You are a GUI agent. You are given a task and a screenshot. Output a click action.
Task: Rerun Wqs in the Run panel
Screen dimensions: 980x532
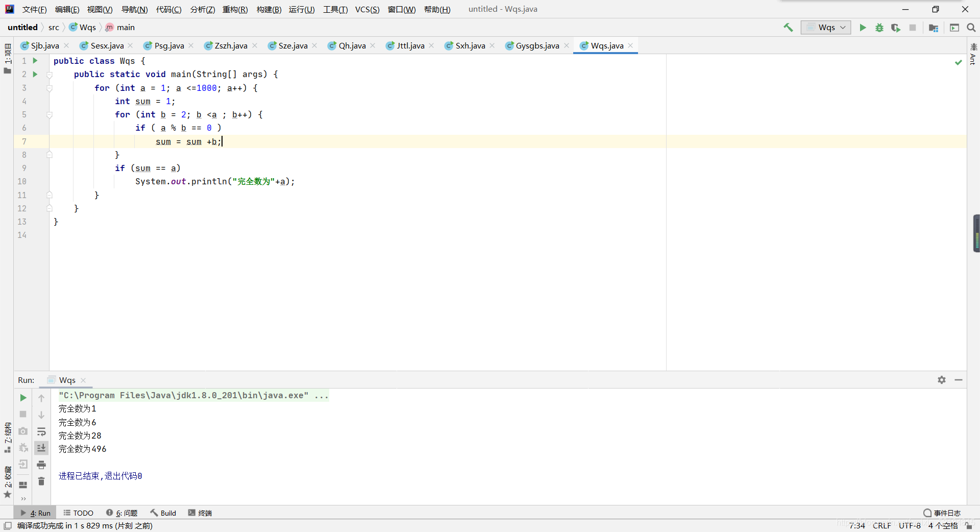coord(23,398)
